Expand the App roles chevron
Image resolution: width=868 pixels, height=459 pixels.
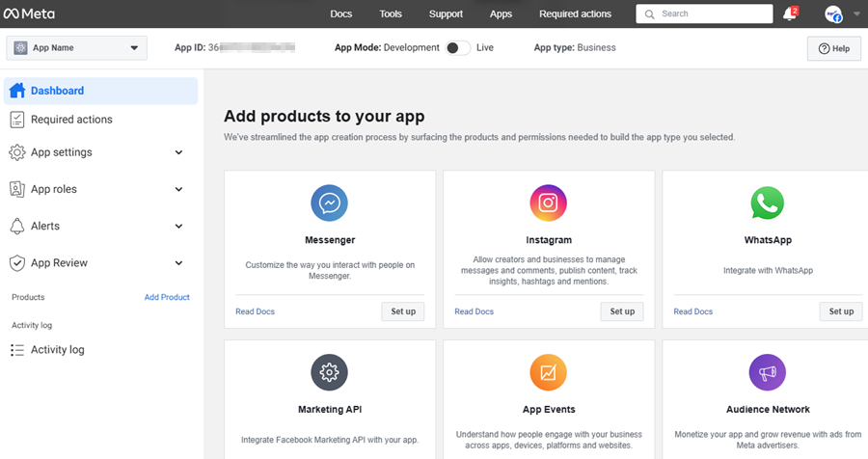click(x=178, y=189)
